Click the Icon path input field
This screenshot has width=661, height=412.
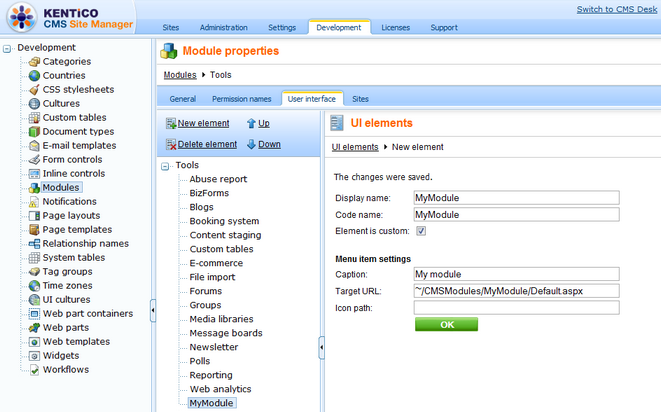point(517,308)
